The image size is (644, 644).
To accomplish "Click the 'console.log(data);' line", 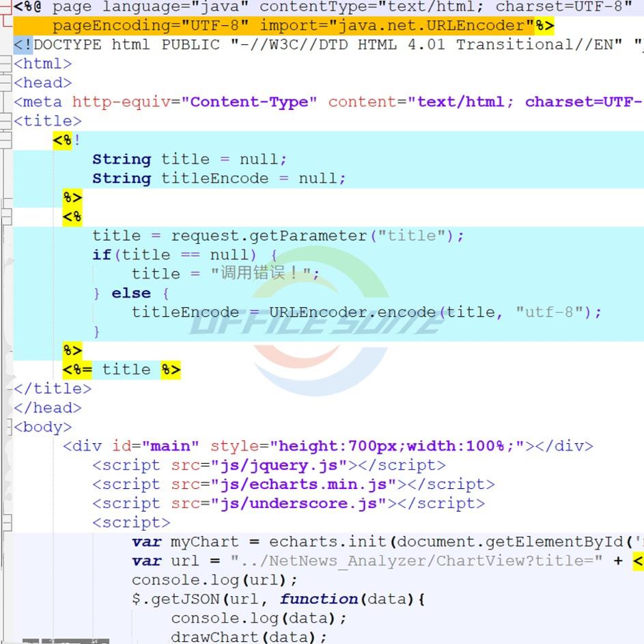I will (259, 618).
